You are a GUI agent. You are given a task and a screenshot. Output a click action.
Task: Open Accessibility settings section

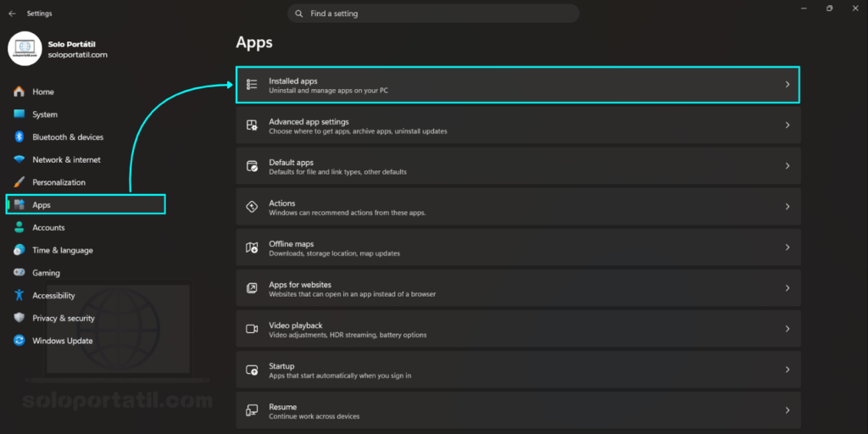pyautogui.click(x=86, y=295)
